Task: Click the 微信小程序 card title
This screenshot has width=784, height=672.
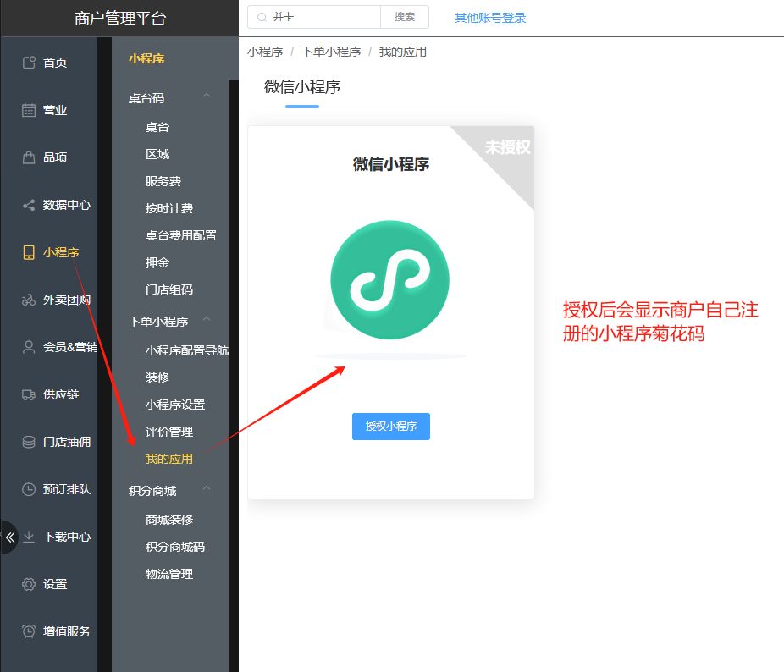Action: tap(391, 164)
